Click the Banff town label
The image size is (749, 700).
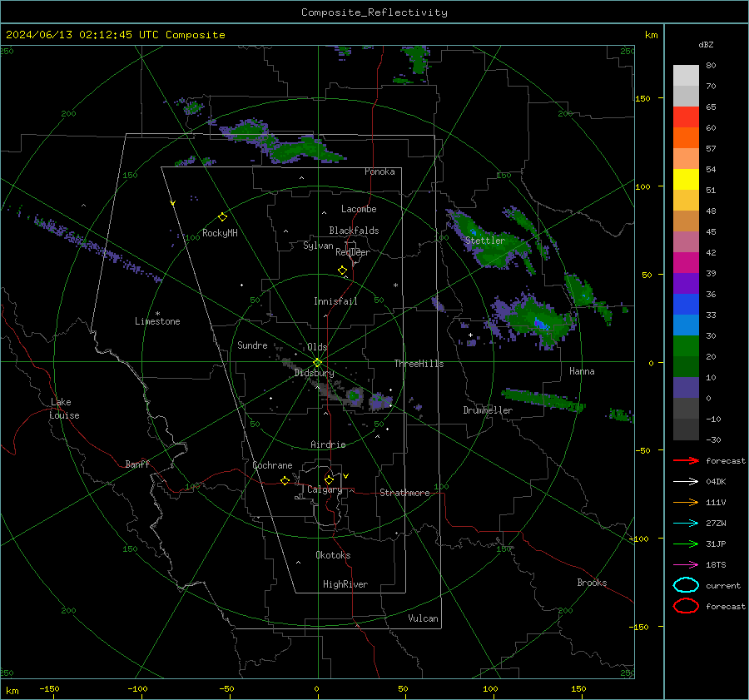click(x=137, y=464)
